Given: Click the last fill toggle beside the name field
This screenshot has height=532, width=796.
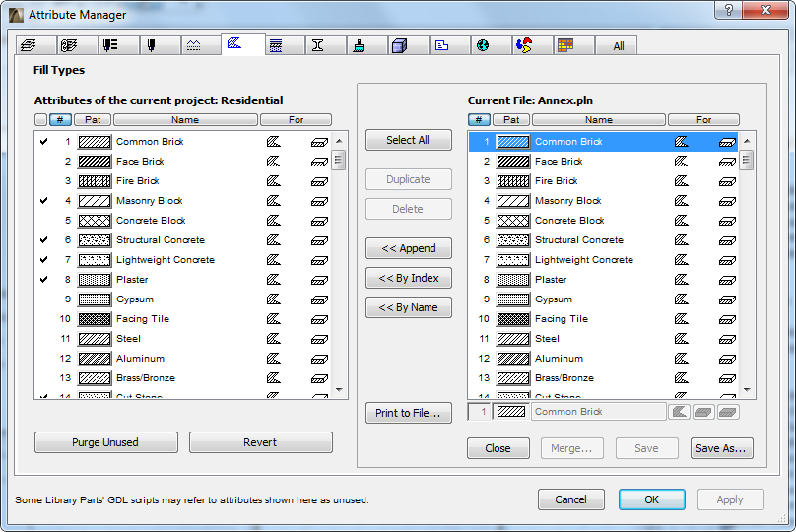Looking at the screenshot, I should [728, 412].
